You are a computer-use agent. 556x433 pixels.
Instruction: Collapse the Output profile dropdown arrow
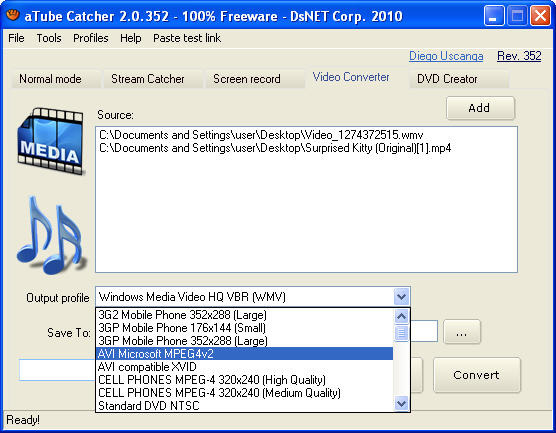(x=401, y=296)
